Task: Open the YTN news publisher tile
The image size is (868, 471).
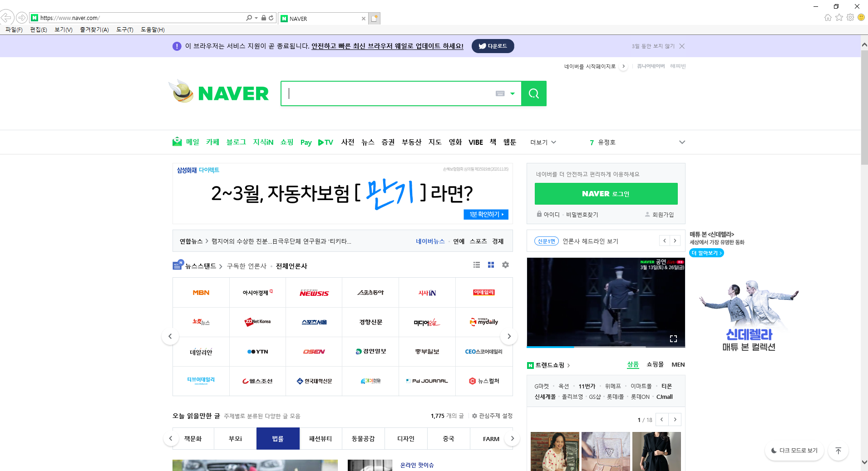Action: (x=258, y=352)
